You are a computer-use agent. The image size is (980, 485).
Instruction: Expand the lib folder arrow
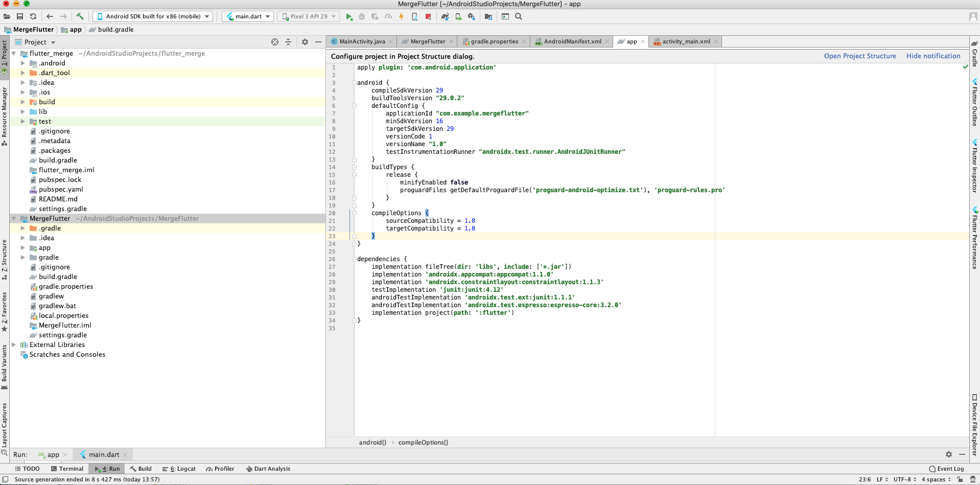pyautogui.click(x=23, y=112)
